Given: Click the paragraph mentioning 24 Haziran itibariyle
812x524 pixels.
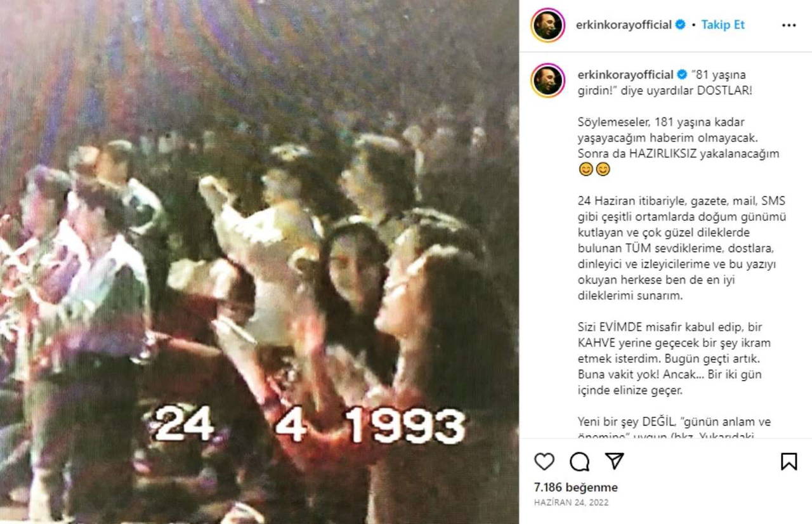Looking at the screenshot, I should tap(682, 248).
